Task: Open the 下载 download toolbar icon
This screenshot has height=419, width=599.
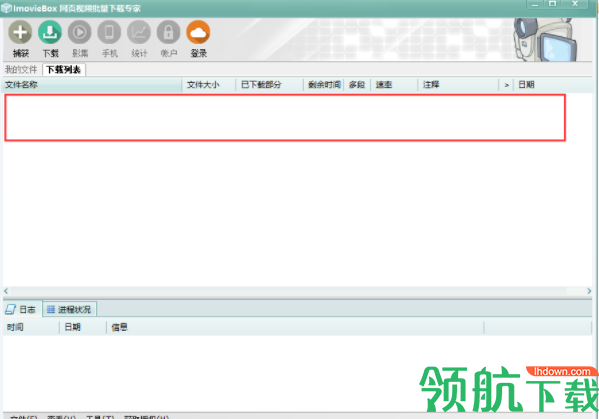Action: point(50,32)
